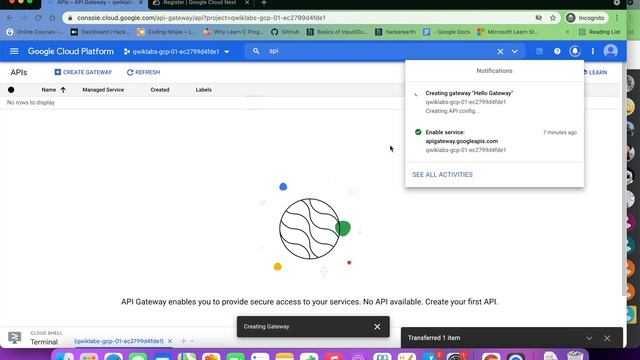Open the Google Docs bookmark
This screenshot has height=360, width=640.
pos(447,32)
